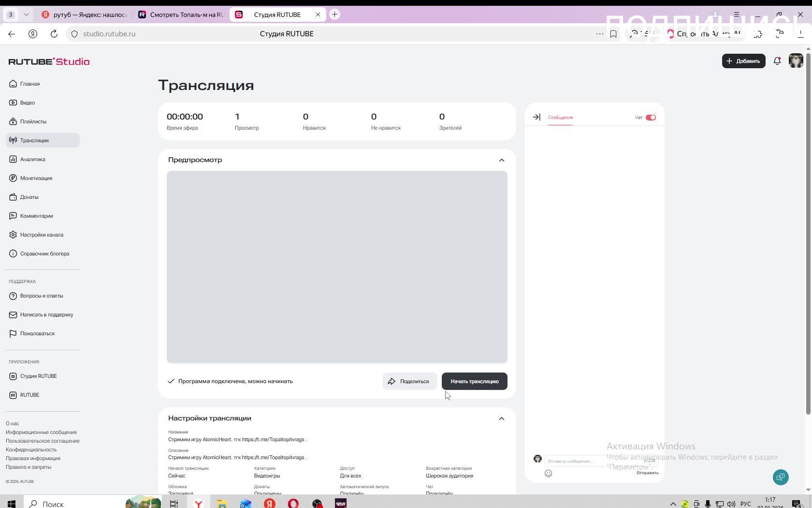Click the RUTUBE Studio logo
The image size is (812, 508).
coord(49,61)
